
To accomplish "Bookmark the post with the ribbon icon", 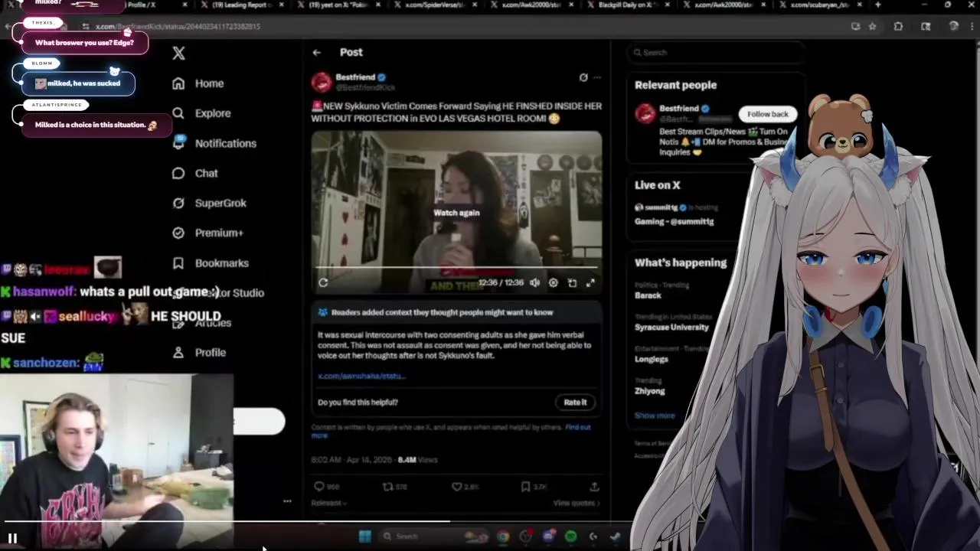I will (x=525, y=486).
